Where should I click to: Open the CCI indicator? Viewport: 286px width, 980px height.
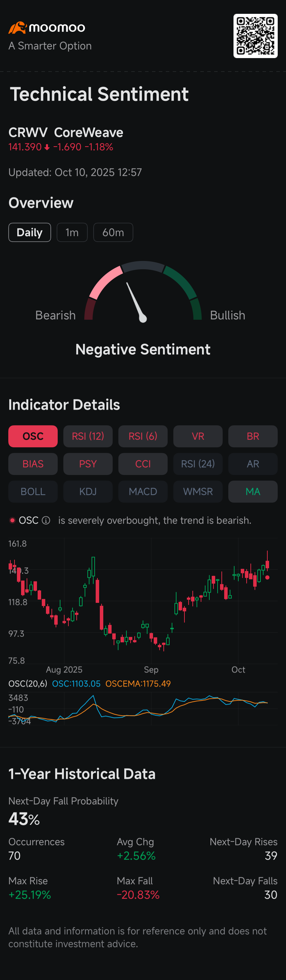(x=143, y=464)
